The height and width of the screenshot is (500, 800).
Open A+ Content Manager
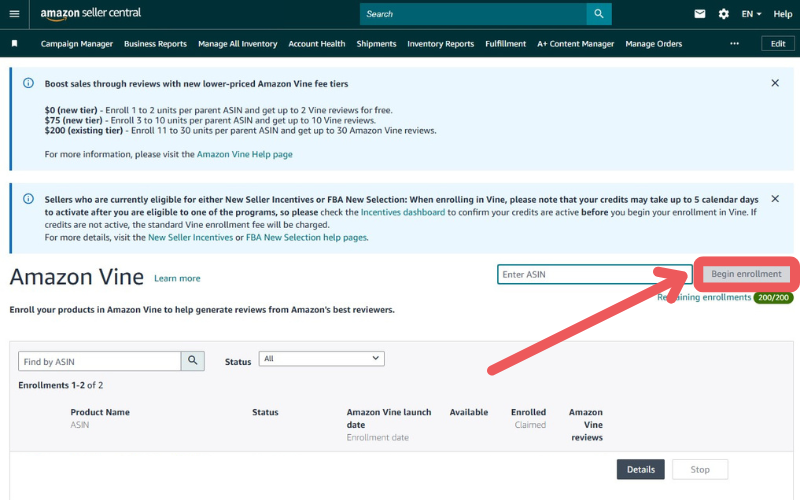pos(575,44)
